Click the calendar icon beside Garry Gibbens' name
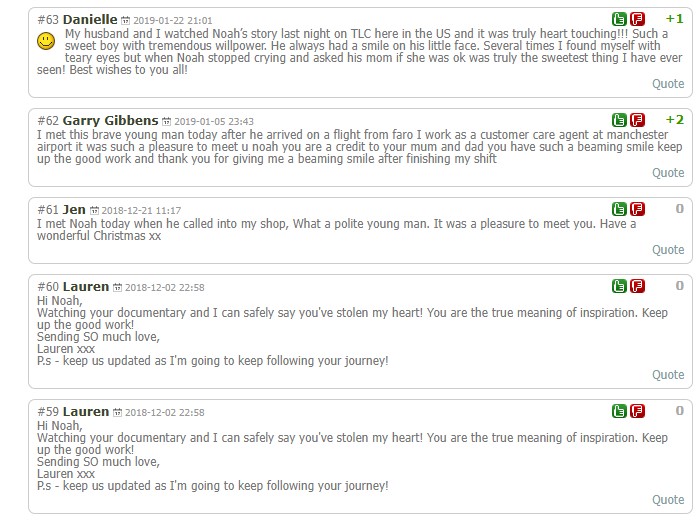Image resolution: width=697 pixels, height=520 pixels. 166,121
